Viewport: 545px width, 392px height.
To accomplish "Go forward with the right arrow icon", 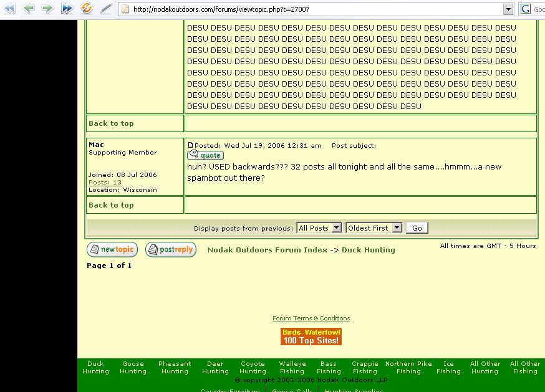I will 47,8.
